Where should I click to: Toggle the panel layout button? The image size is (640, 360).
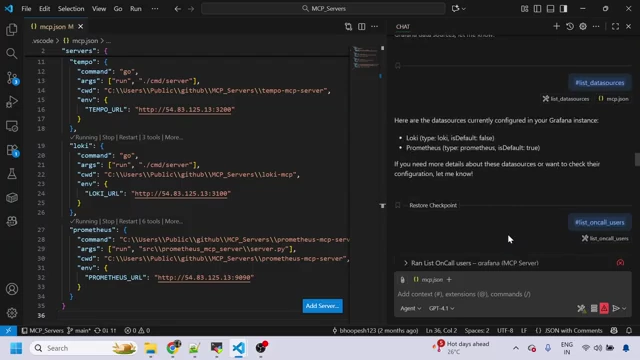[x=551, y=9]
